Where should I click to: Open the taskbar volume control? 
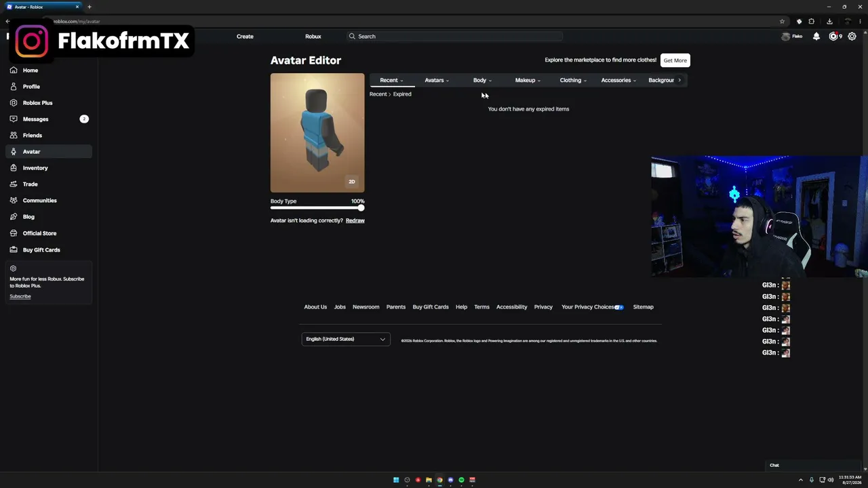[x=831, y=480]
